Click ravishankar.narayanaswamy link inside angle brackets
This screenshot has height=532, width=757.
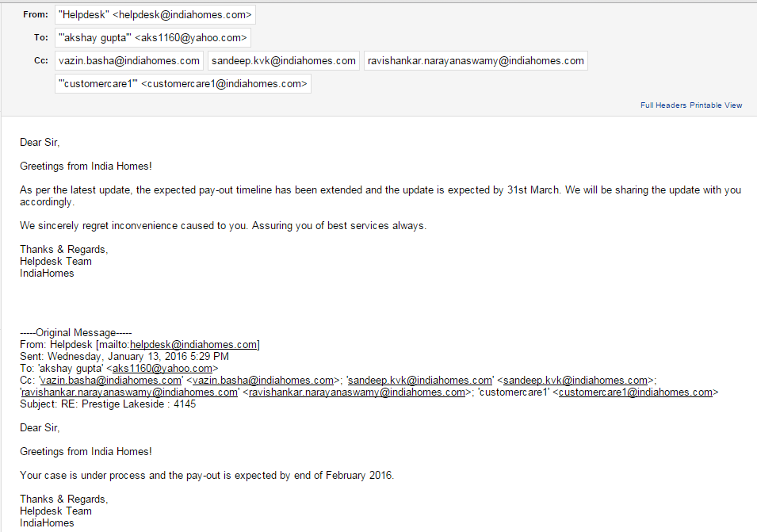tap(357, 392)
